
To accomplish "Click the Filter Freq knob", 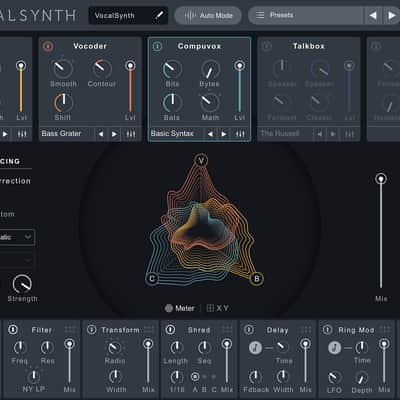I will 20,348.
